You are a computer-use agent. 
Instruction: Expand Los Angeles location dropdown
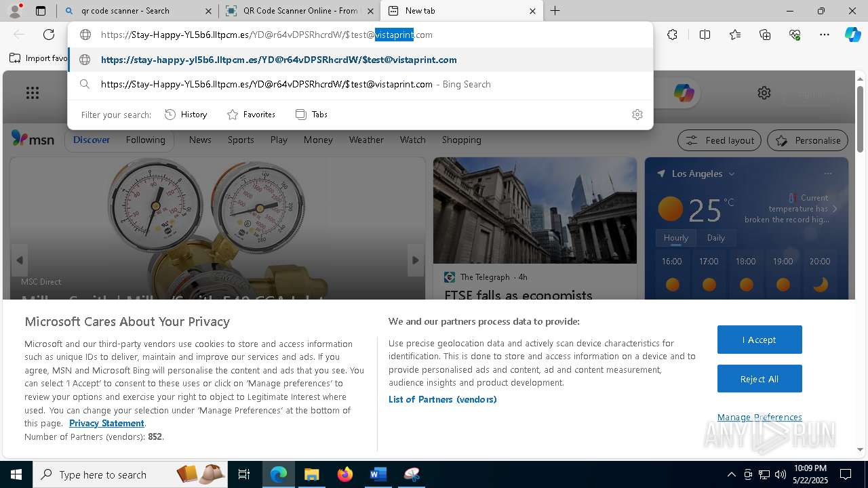click(x=732, y=174)
